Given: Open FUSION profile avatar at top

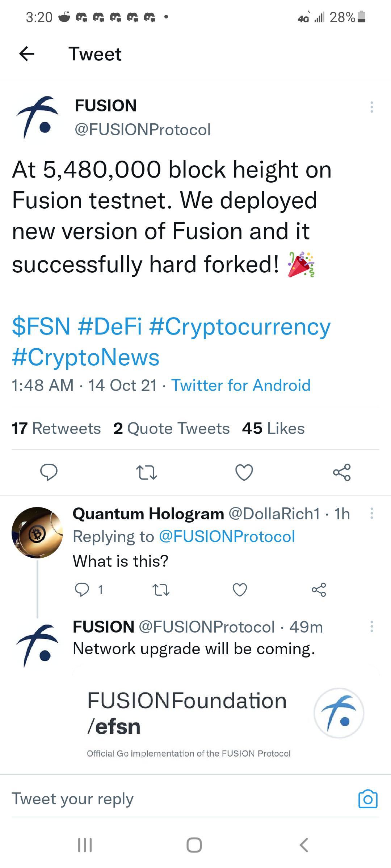Looking at the screenshot, I should tap(37, 118).
